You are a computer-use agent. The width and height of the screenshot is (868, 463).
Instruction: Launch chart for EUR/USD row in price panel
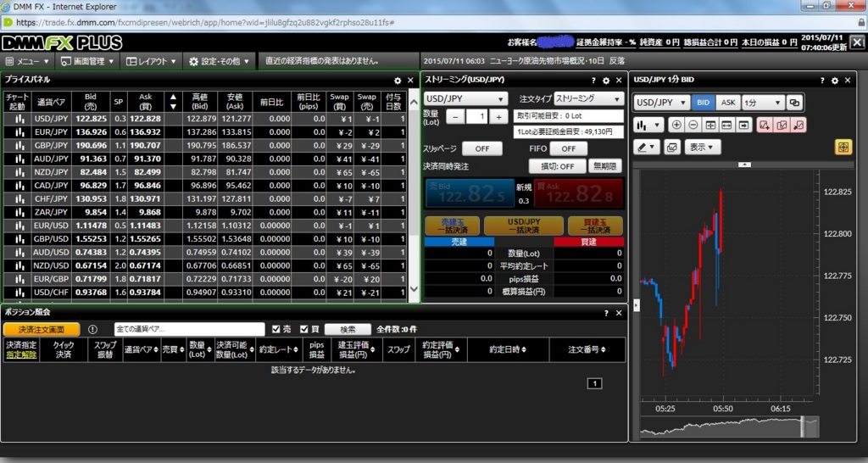pos(19,226)
